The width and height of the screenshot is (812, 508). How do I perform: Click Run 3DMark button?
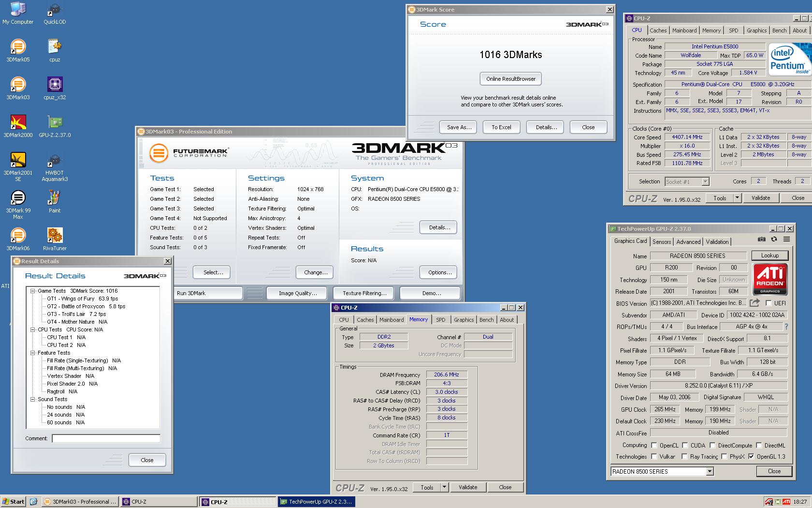coord(208,293)
